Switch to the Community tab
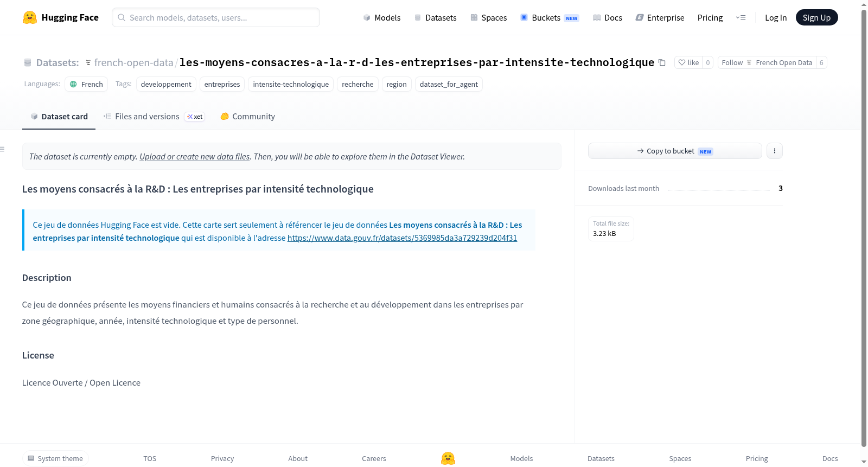The image size is (868, 467). pyautogui.click(x=247, y=116)
